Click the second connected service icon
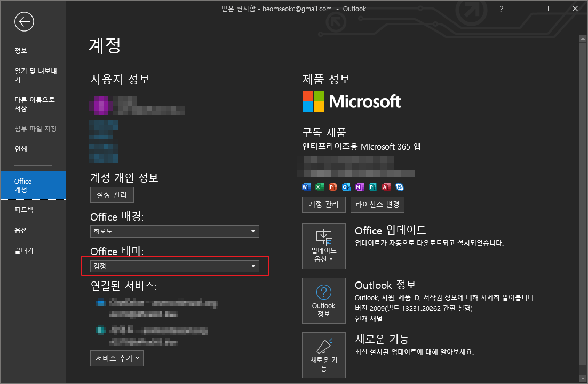The image size is (588, 384). (x=100, y=330)
